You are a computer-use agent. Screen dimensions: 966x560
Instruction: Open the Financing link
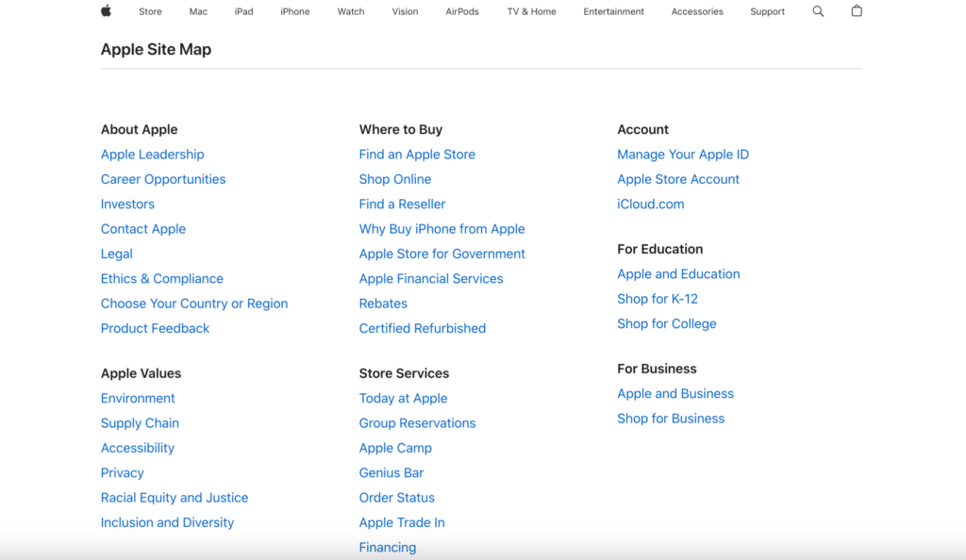(388, 548)
